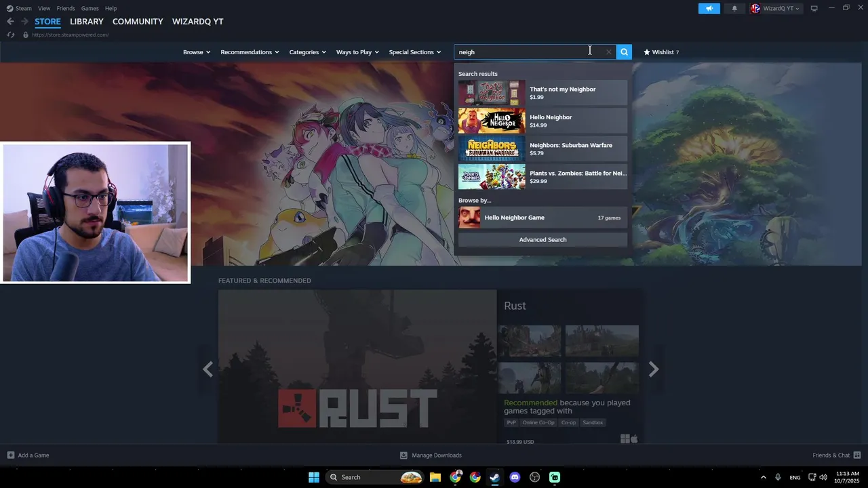Open the View menu

click(44, 8)
